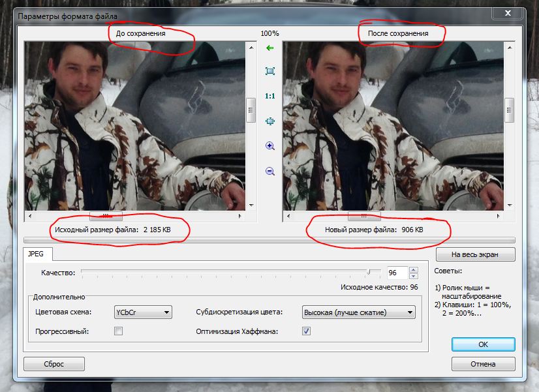
Task: Click the green left arrow icon
Action: [x=269, y=48]
